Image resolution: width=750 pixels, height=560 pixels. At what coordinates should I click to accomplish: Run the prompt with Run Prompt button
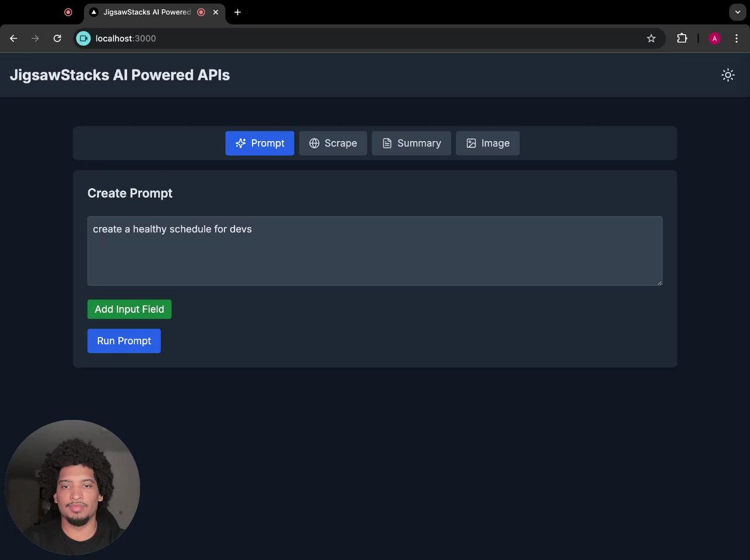(124, 341)
